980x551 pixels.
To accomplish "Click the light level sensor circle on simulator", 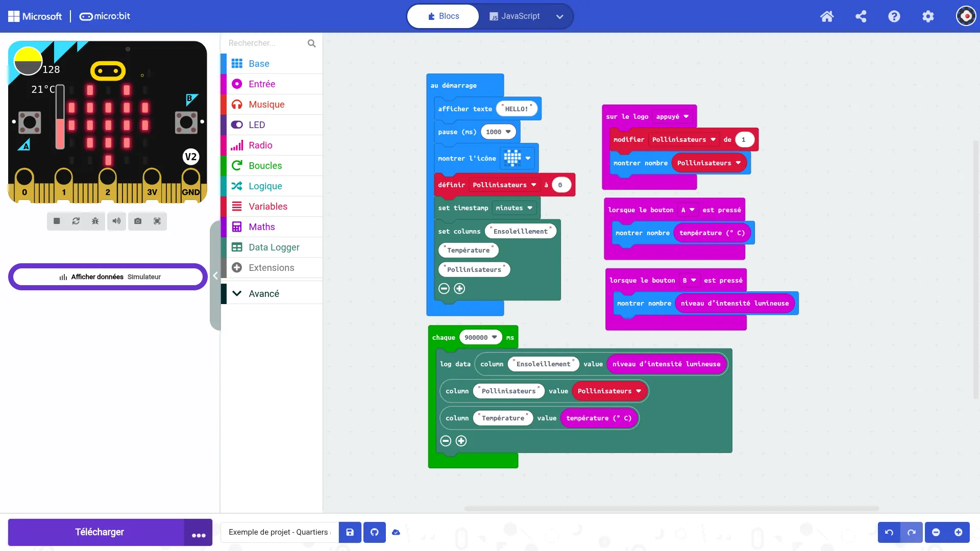I will [x=28, y=61].
